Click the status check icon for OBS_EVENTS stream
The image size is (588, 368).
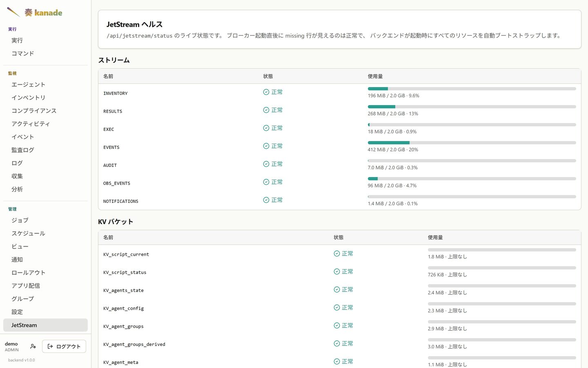pos(266,182)
